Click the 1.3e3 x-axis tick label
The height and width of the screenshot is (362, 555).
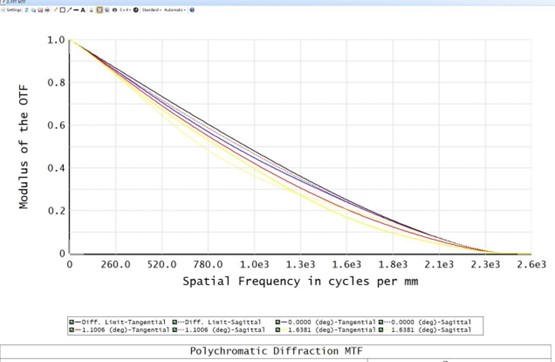[301, 264]
